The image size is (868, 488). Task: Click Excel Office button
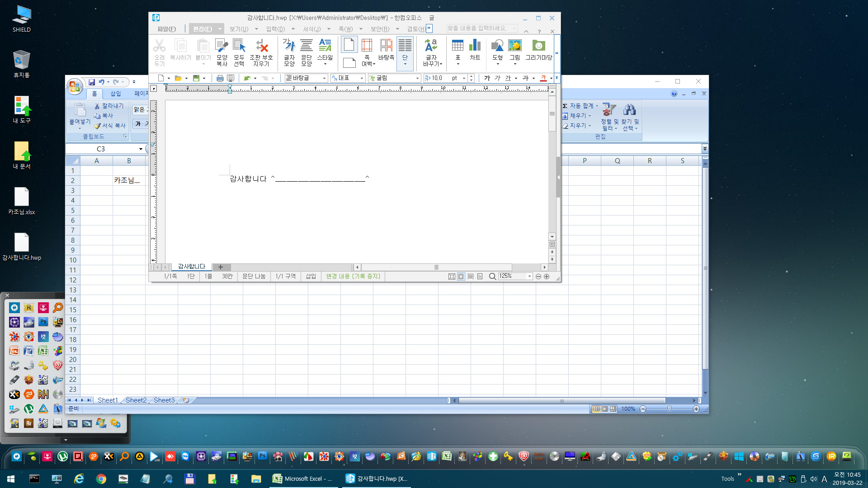[x=75, y=86]
